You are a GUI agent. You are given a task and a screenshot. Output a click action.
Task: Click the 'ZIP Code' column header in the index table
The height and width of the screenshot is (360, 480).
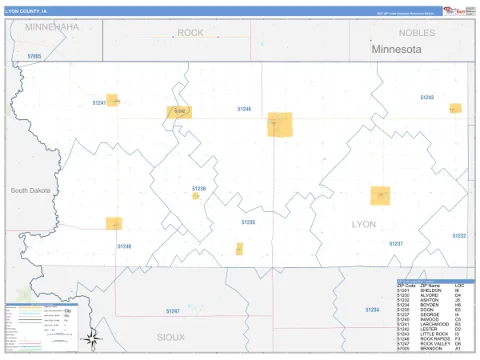point(406,286)
